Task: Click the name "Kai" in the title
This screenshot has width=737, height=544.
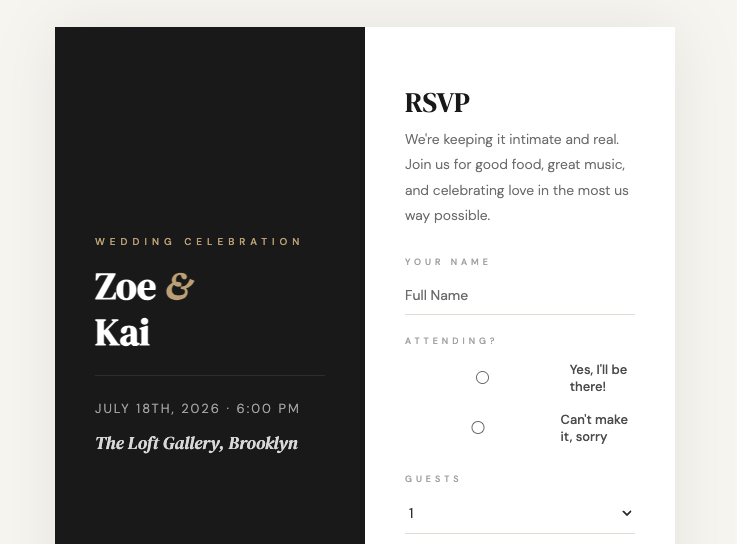Action: pos(122,333)
